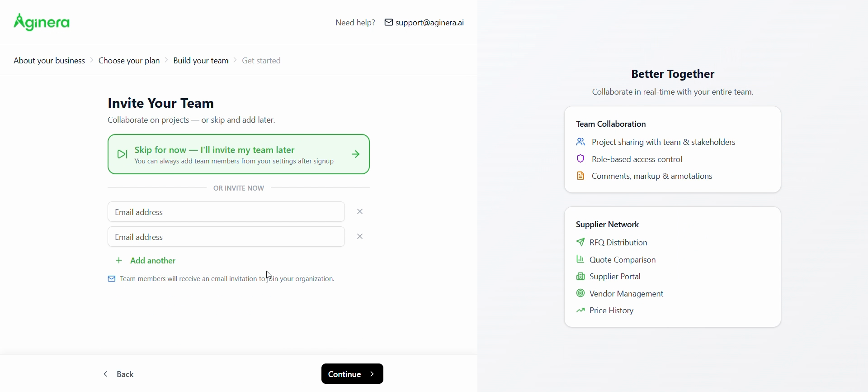Click the Quote Comparison chart icon
This screenshot has height=392, width=868.
tap(580, 260)
